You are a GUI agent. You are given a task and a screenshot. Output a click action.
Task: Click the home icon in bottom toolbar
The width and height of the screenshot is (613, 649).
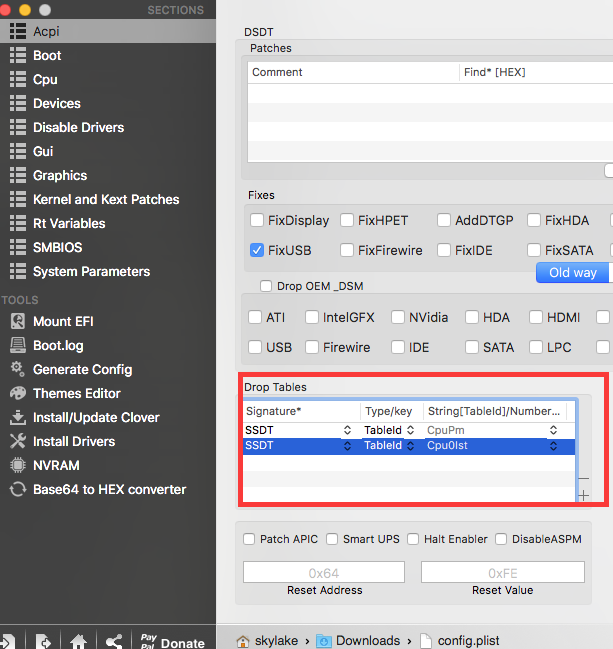point(78,641)
